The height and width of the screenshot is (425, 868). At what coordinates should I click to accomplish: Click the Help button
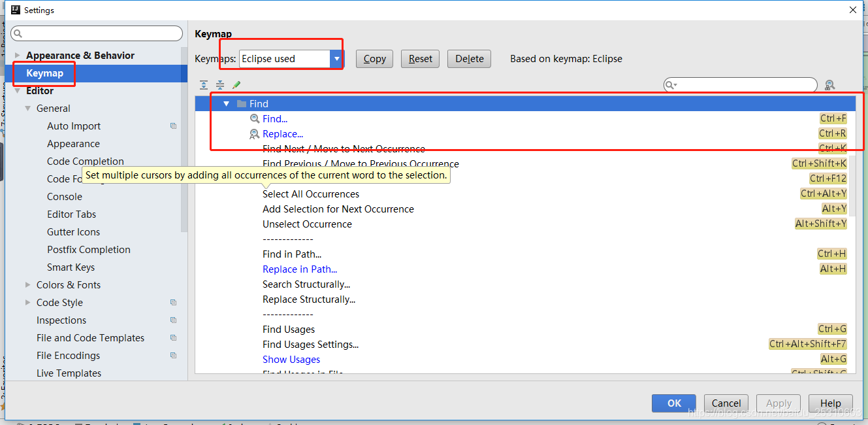(831, 403)
